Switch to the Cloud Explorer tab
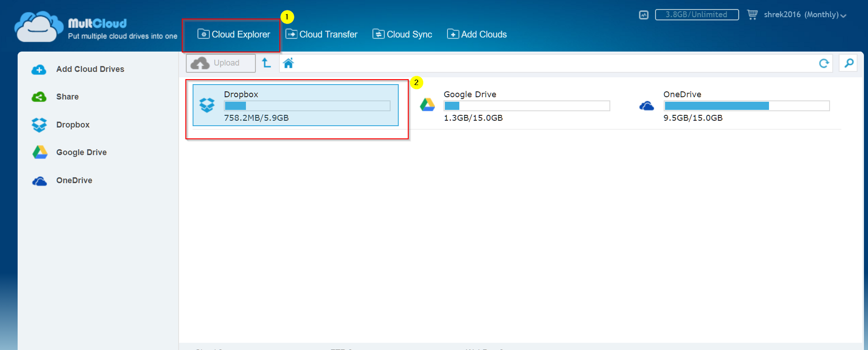868x350 pixels. pyautogui.click(x=234, y=34)
